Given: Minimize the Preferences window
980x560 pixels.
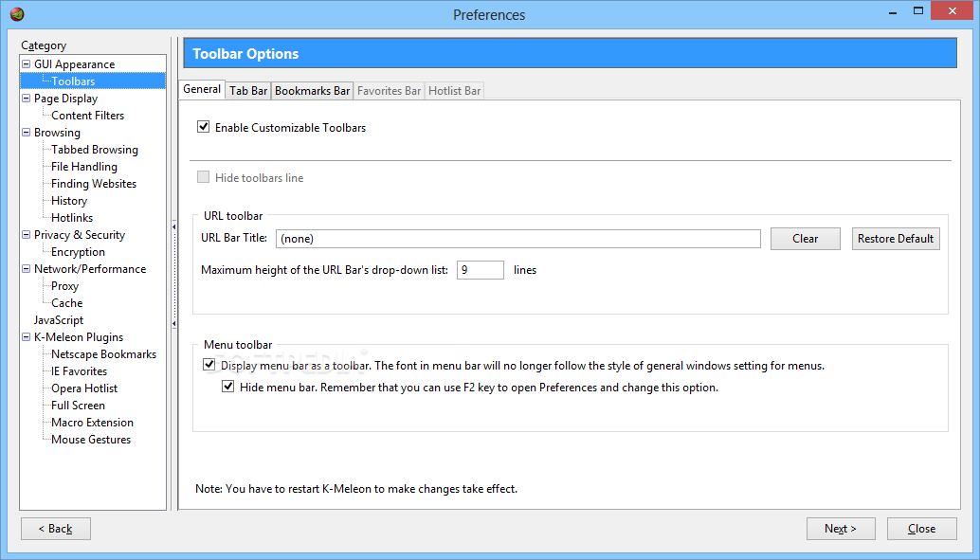Looking at the screenshot, I should 891,11.
